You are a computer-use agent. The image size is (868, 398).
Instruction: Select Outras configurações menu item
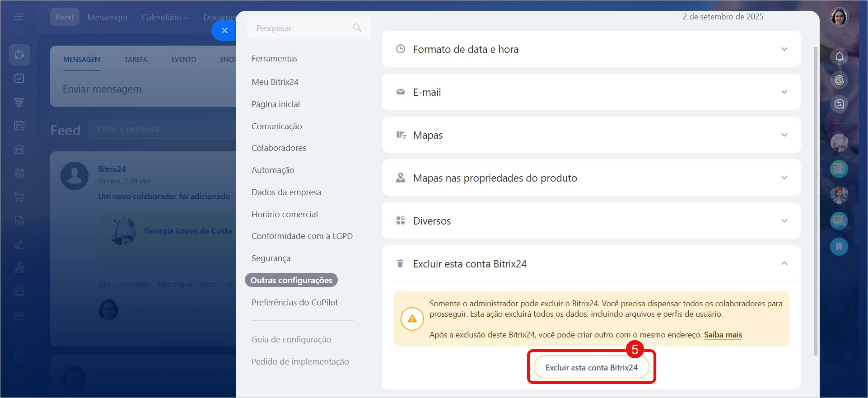[x=291, y=280]
